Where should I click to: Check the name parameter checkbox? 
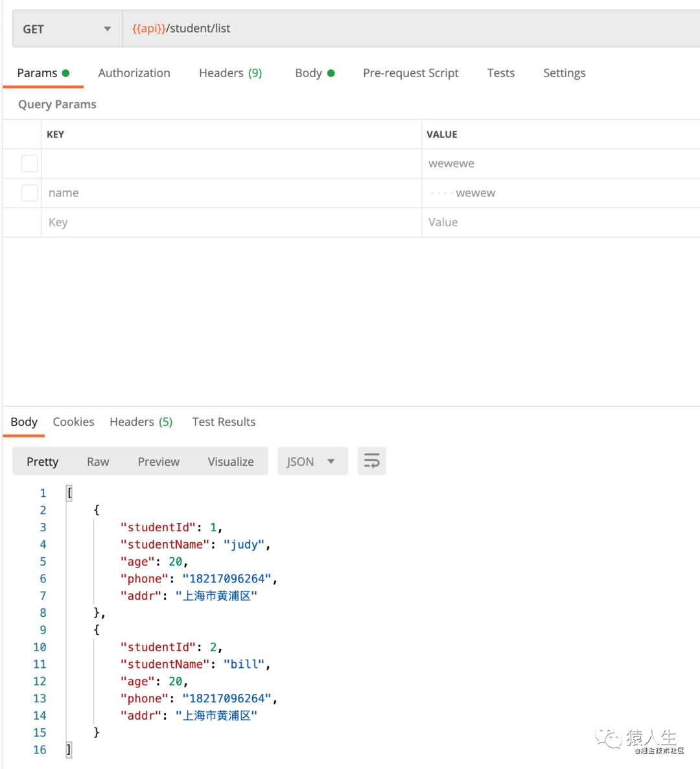pyautogui.click(x=29, y=192)
